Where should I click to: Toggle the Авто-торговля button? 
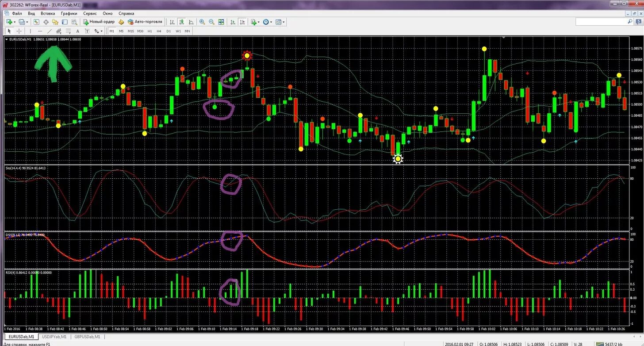click(x=145, y=22)
